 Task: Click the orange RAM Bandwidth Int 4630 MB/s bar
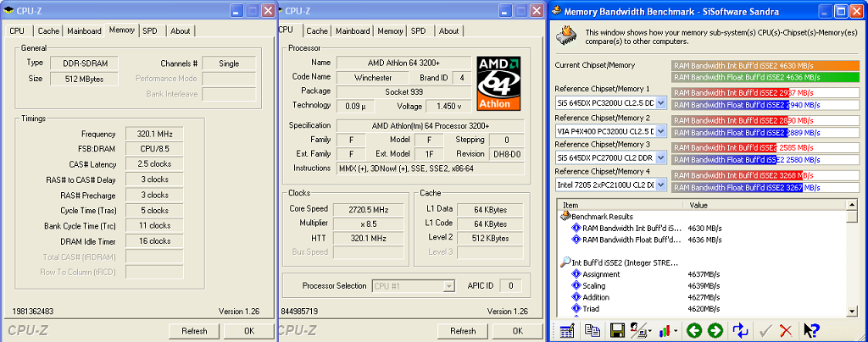(x=765, y=65)
